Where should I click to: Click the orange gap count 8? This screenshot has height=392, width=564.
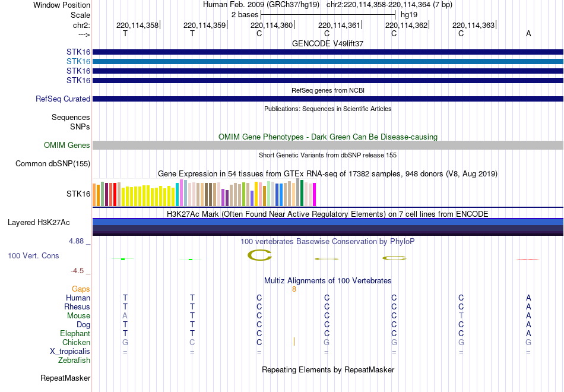(294, 289)
